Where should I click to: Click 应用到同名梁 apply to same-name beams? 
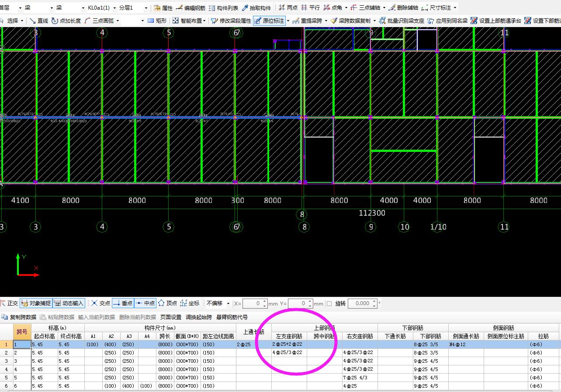pyautogui.click(x=447, y=21)
